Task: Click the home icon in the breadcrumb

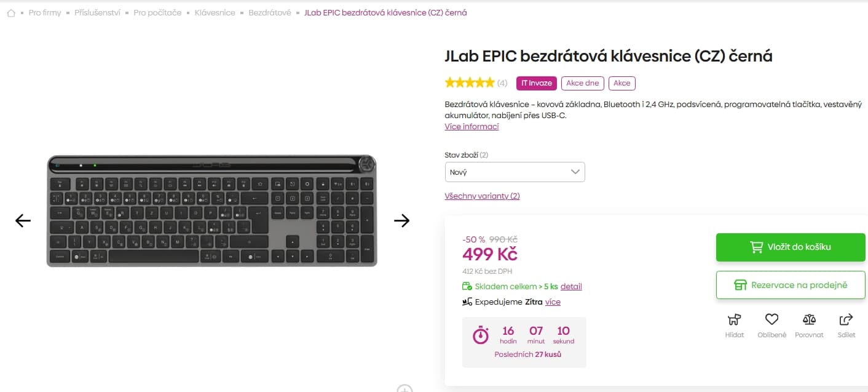Action: pyautogui.click(x=10, y=12)
